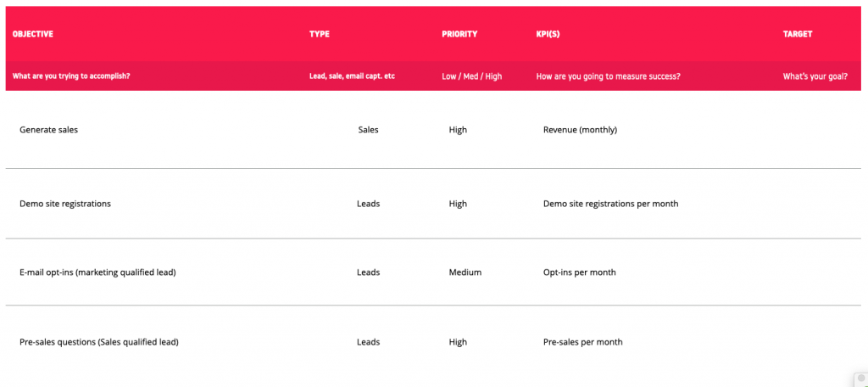
Task: Click the "Opt-ins per month" KPI cell
Action: tap(579, 272)
